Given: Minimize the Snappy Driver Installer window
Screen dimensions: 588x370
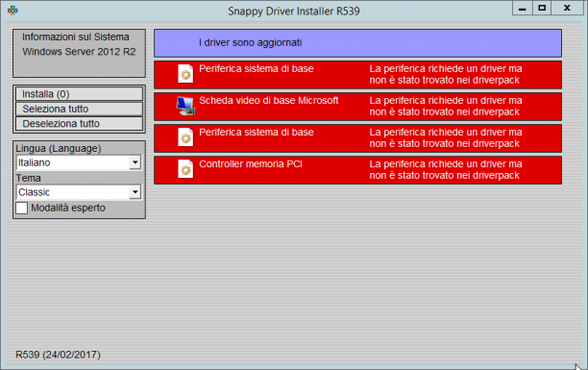Looking at the screenshot, I should (x=523, y=9).
